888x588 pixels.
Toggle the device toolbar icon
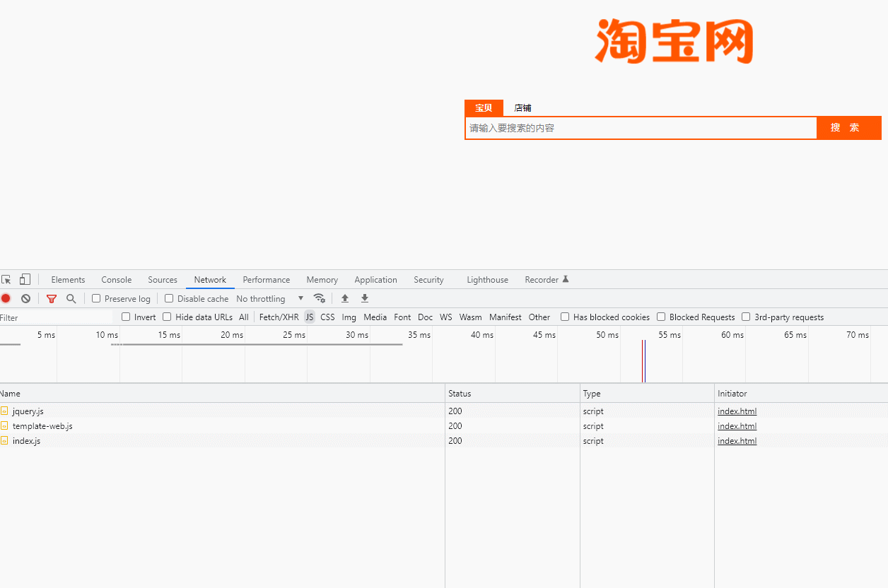[x=25, y=279]
